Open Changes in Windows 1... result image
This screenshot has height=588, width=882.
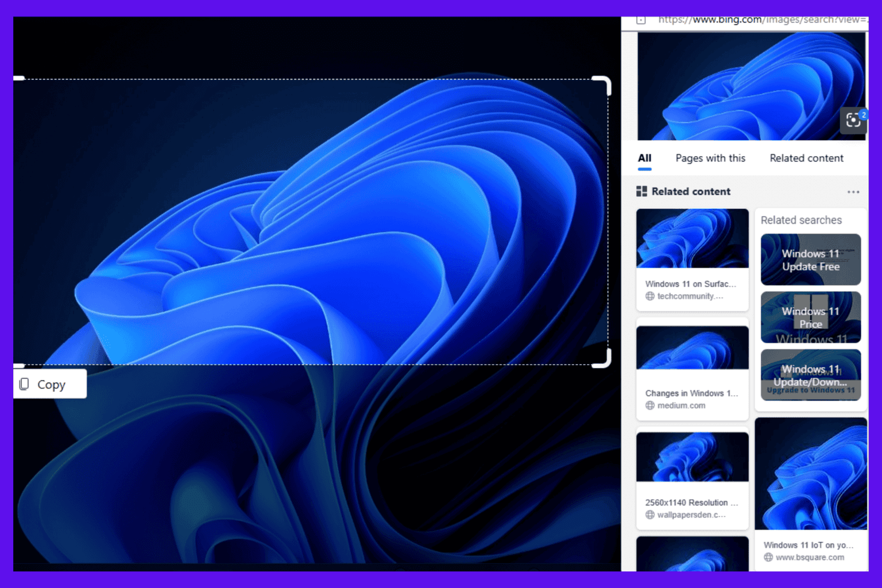(692, 347)
